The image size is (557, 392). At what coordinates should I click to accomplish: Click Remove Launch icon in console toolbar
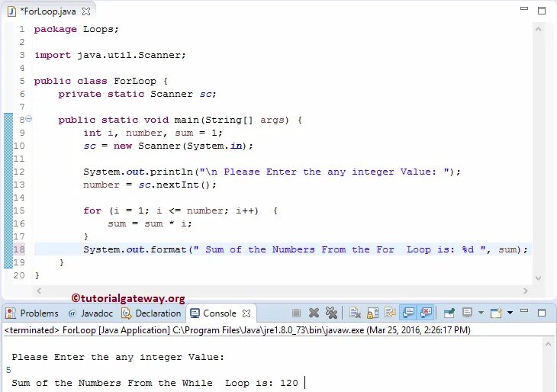coord(314,313)
